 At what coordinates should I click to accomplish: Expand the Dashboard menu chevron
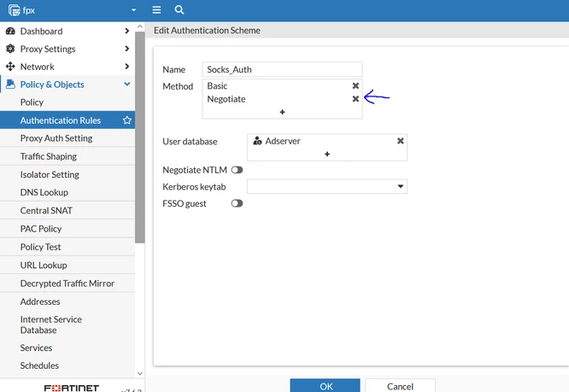pyautogui.click(x=126, y=31)
